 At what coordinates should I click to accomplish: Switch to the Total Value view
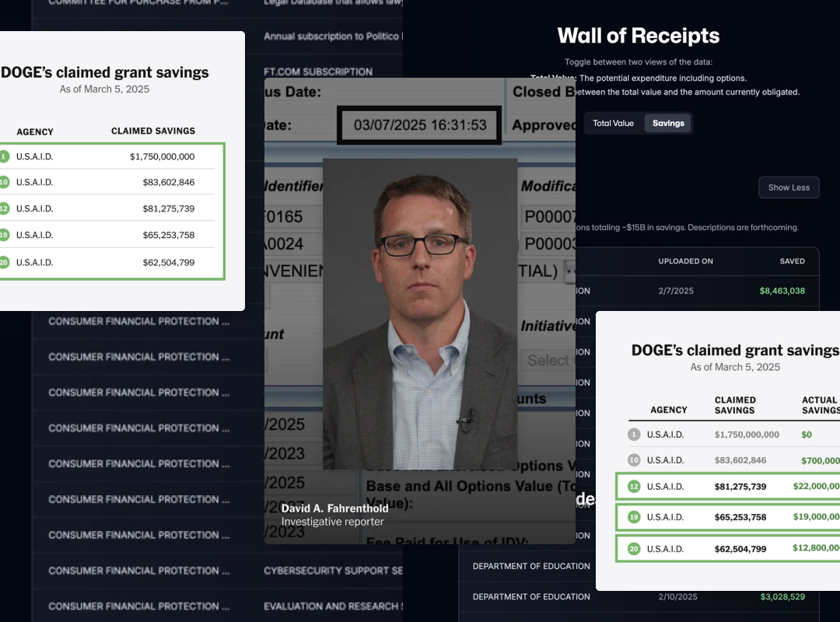tap(613, 123)
